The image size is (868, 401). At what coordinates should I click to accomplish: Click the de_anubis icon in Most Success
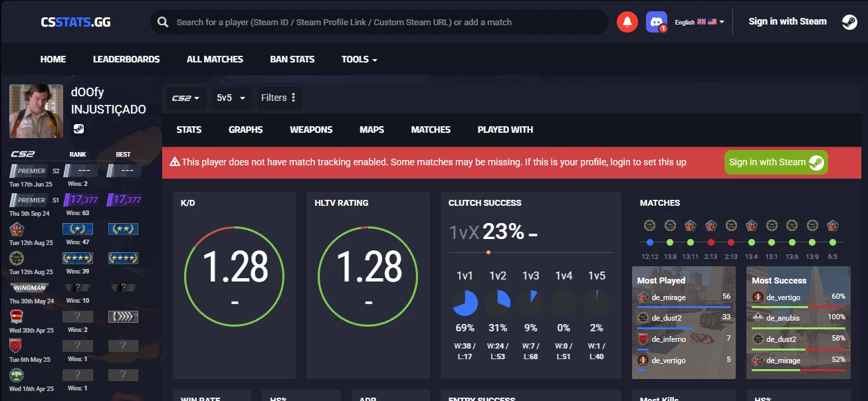coord(757,318)
